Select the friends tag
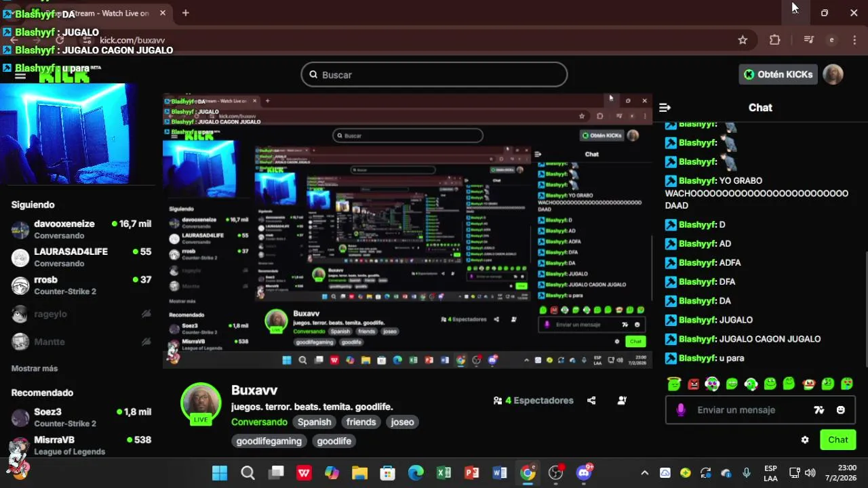Image resolution: width=868 pixels, height=488 pixels. 361,422
